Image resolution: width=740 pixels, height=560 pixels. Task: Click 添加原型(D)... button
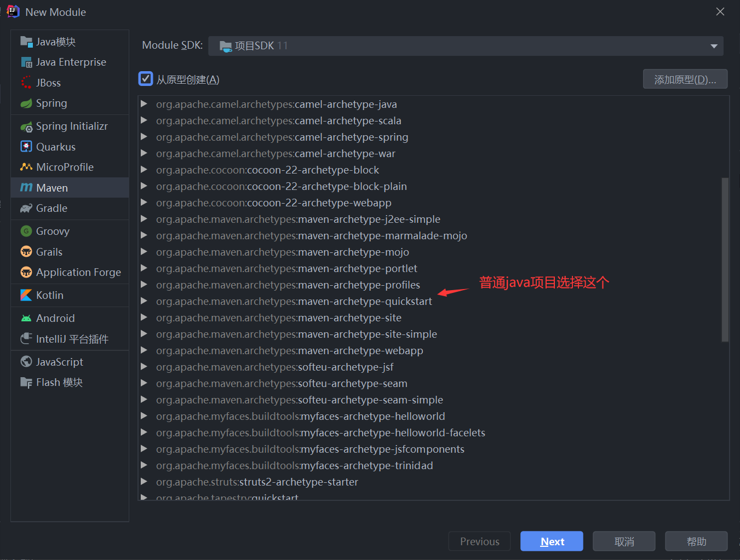pos(685,79)
